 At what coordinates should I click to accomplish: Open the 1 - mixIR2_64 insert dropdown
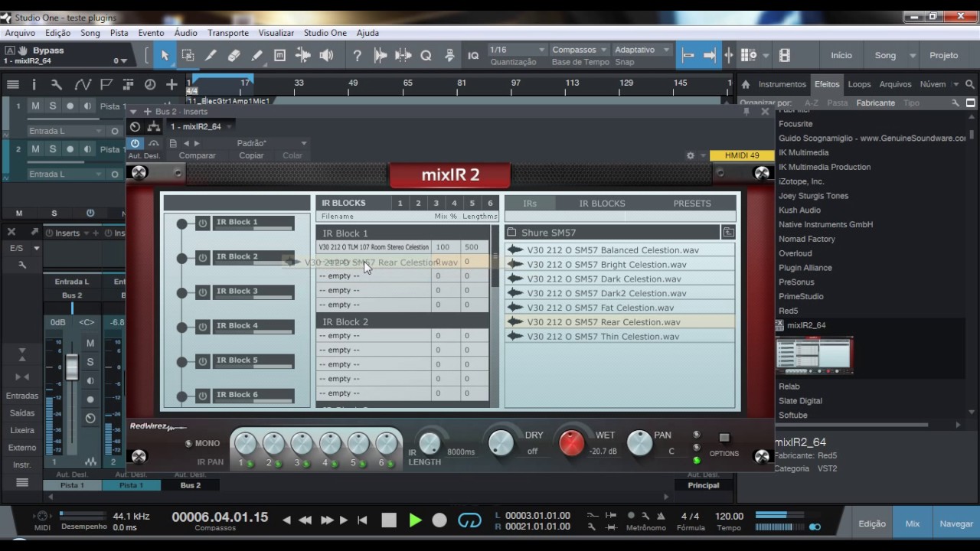click(201, 127)
